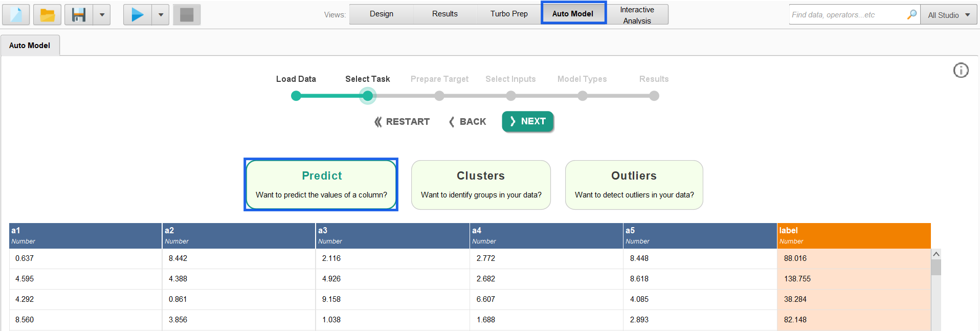Screen dimensions: 980x331
Task: Open the Interactive Analysis view
Action: click(637, 14)
